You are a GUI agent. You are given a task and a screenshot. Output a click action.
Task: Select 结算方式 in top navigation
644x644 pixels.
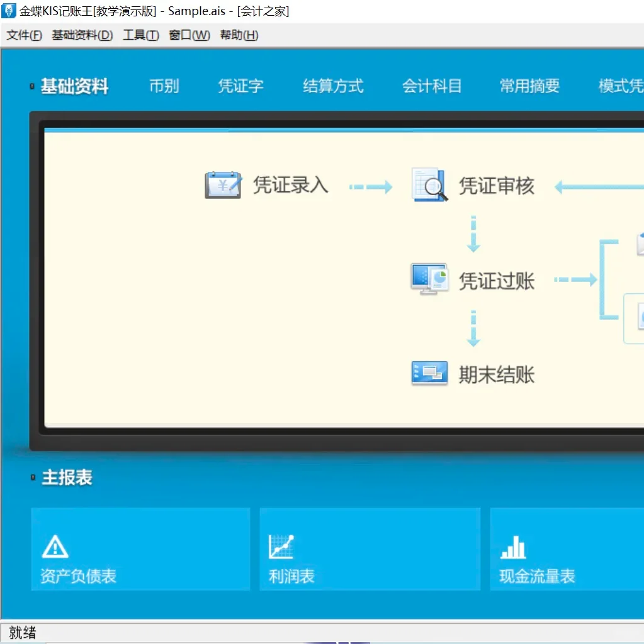click(x=333, y=86)
